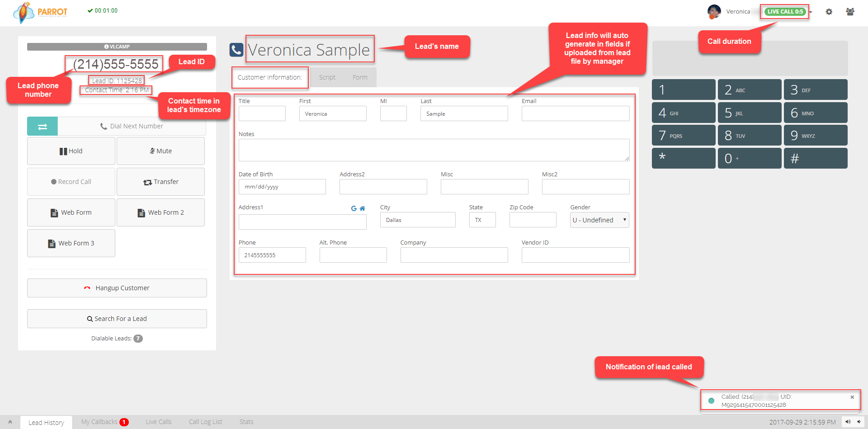
Task: Open the Call Log List tab
Action: click(x=206, y=422)
